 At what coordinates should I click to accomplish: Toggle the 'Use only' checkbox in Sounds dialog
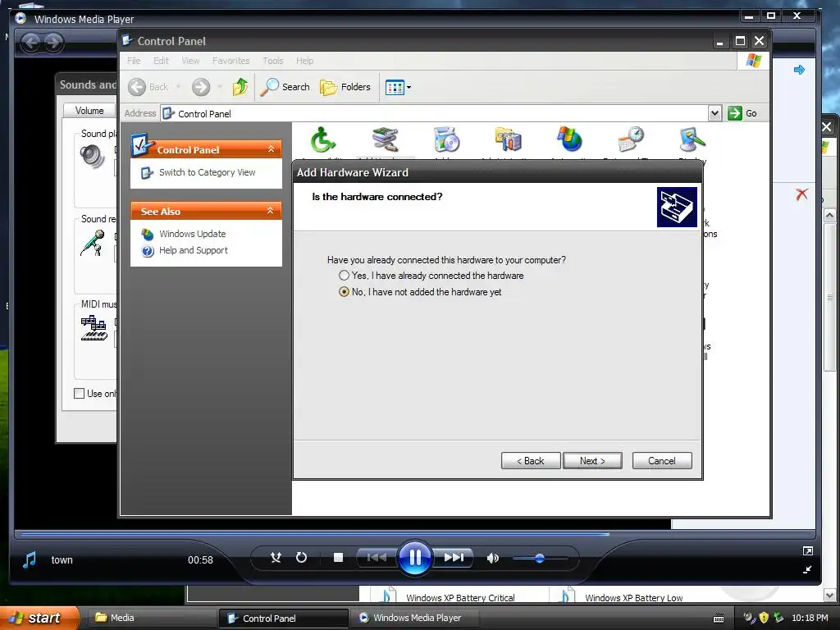[x=80, y=393]
